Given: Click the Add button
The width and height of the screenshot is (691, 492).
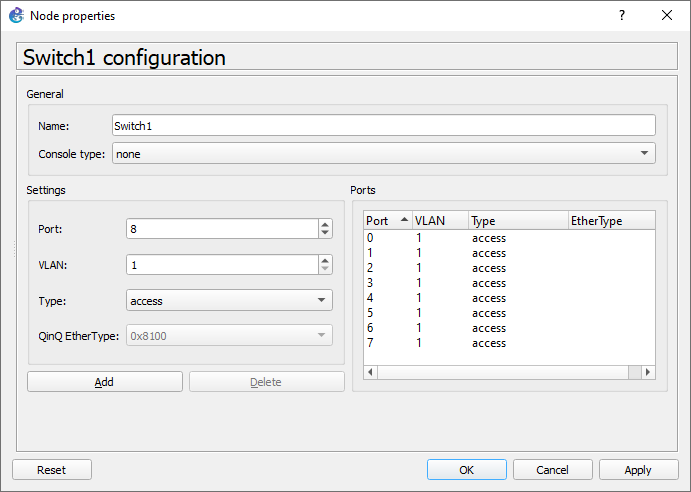Looking at the screenshot, I should (x=105, y=382).
